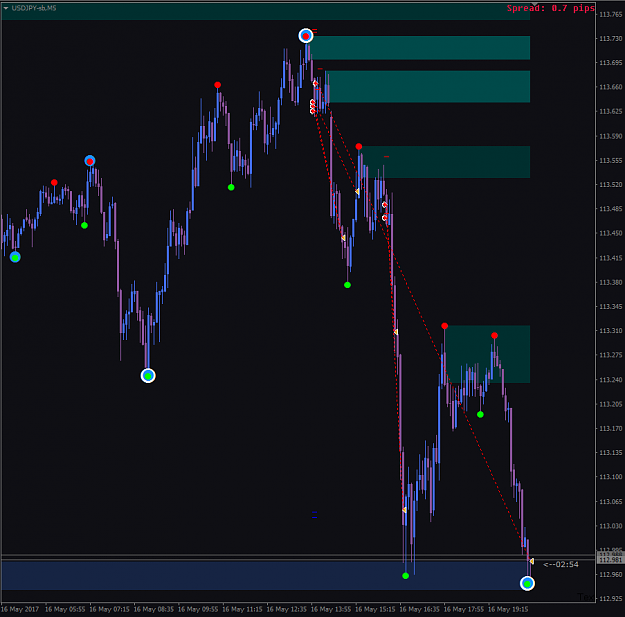Click the green dot below the 11:15 dip

coord(231,187)
